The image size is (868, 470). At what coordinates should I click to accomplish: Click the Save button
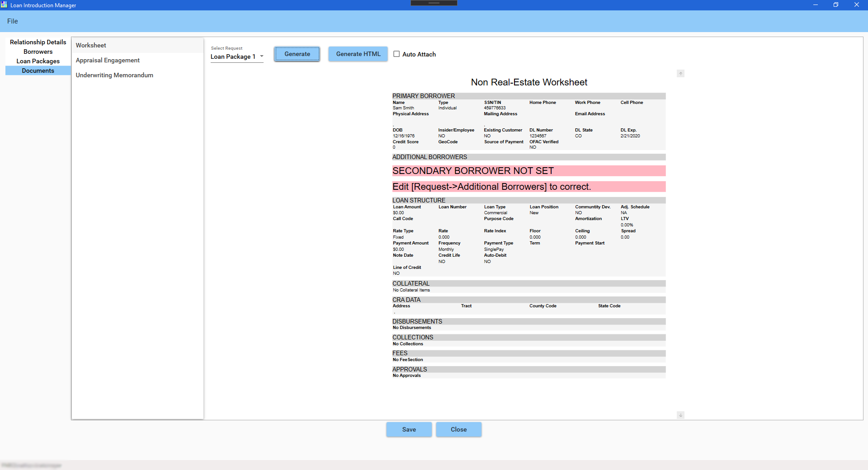pos(409,429)
